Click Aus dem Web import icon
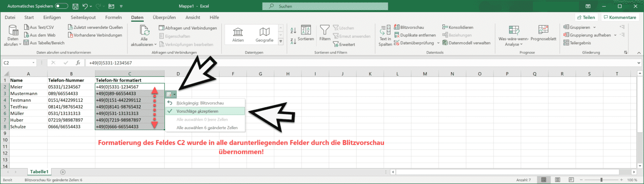644x184 pixels. (27, 35)
